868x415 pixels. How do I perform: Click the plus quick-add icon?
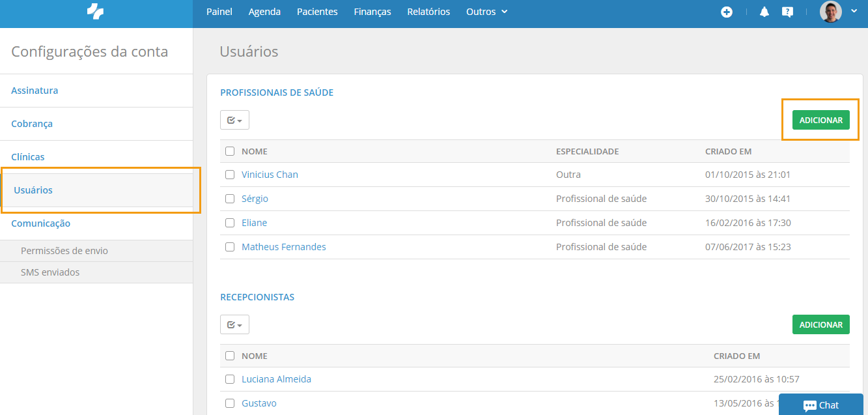coord(727,12)
